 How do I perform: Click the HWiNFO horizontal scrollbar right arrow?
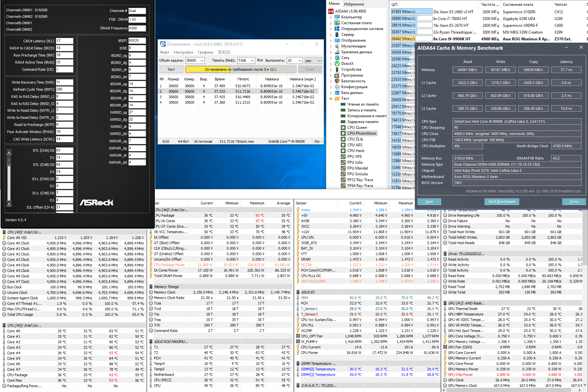coord(580,390)
